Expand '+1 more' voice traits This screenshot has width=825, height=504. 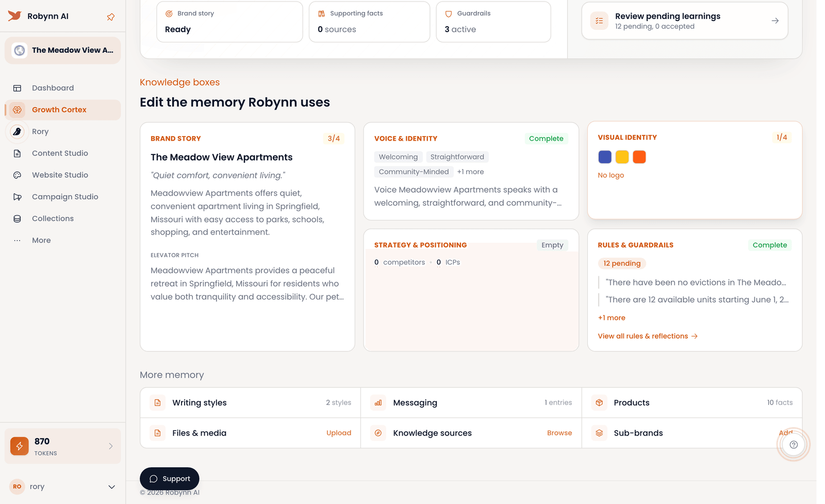(470, 172)
